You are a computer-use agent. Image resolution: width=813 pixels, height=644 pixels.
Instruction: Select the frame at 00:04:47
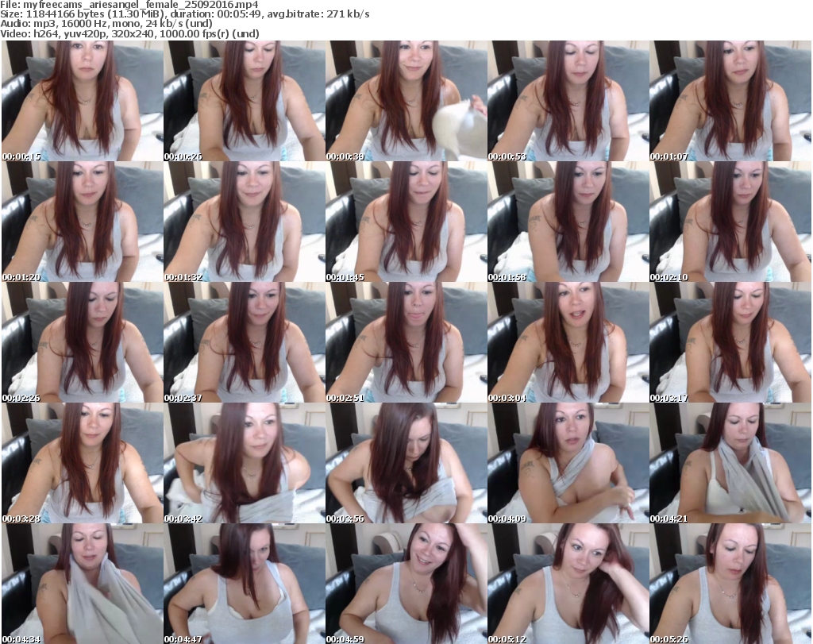[x=245, y=584]
